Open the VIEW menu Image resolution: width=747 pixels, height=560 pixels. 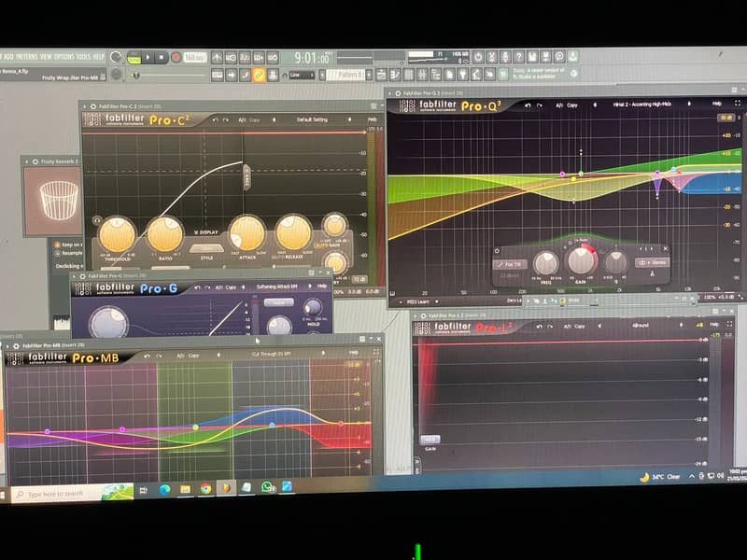pos(46,57)
